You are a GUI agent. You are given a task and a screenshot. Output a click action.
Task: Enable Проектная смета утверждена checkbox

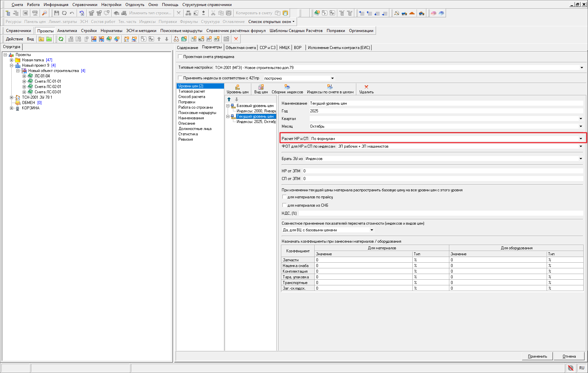[180, 57]
